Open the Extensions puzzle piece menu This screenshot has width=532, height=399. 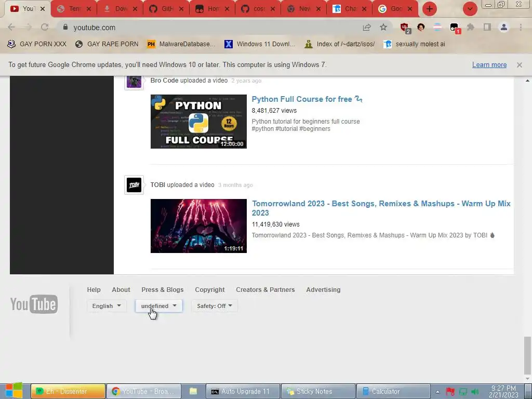[x=471, y=27]
